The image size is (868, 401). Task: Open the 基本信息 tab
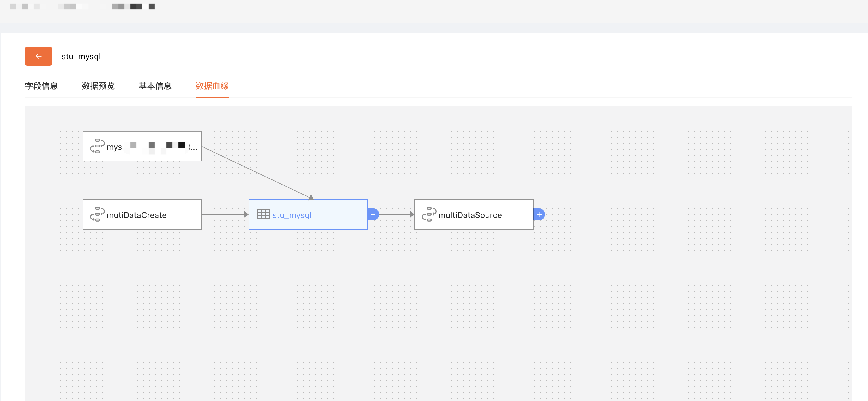click(x=155, y=86)
